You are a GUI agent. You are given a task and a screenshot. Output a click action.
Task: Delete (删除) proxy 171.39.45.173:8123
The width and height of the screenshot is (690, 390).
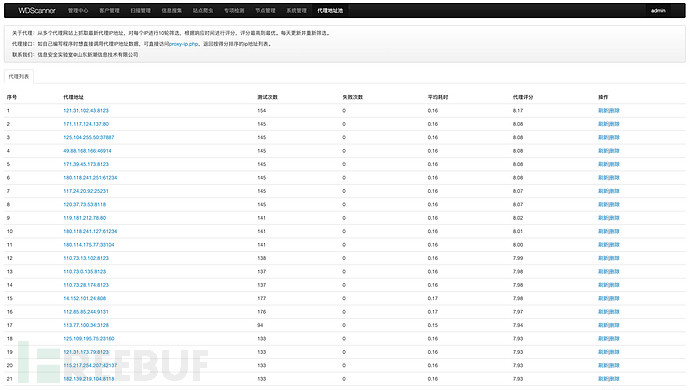point(614,164)
